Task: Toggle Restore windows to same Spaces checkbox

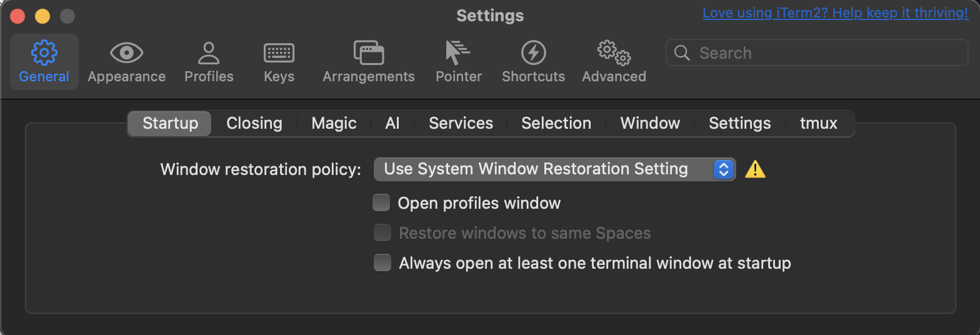Action: (382, 233)
